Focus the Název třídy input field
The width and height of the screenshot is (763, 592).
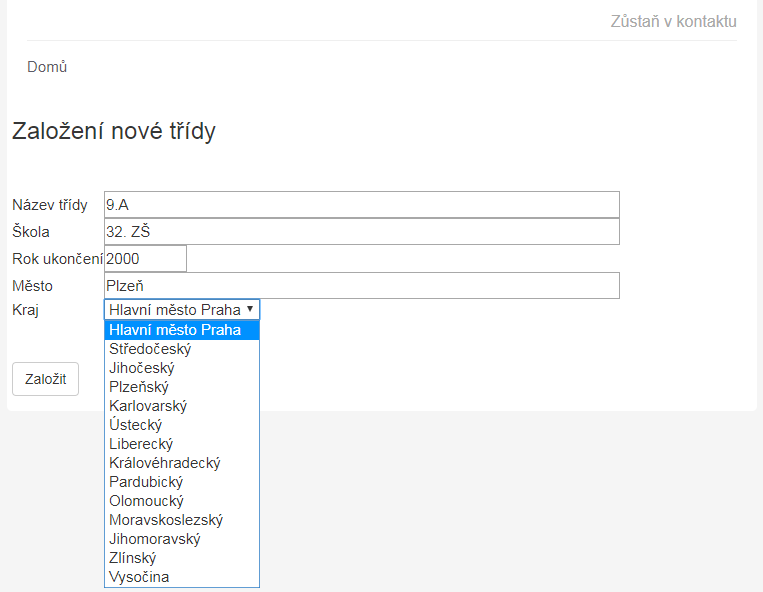pyautogui.click(x=361, y=204)
